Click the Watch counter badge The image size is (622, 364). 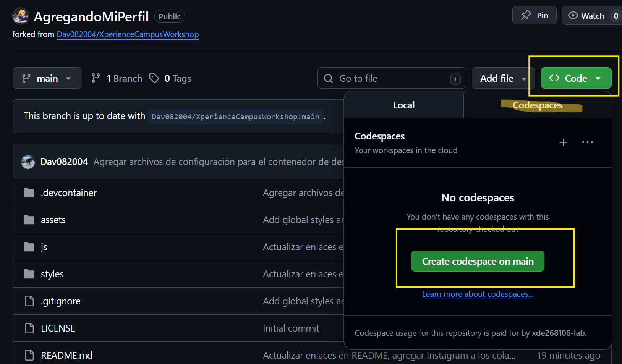pos(616,16)
